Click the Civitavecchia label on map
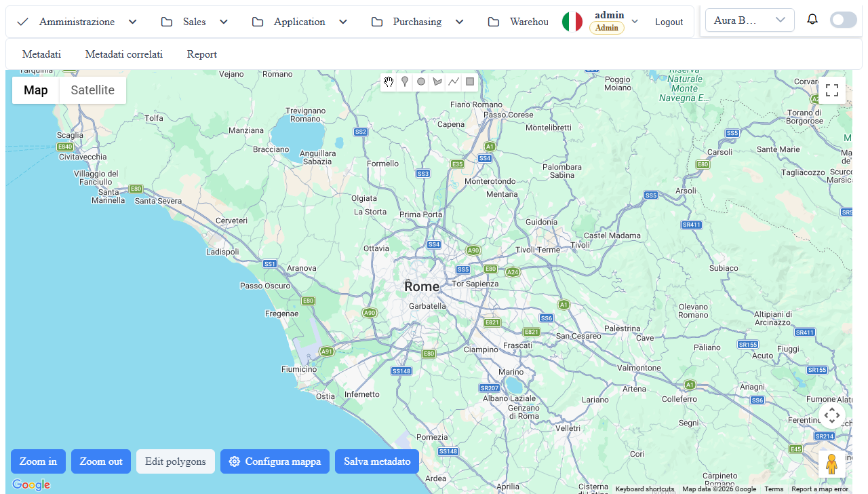Image resolution: width=868 pixels, height=494 pixels. [x=83, y=157]
